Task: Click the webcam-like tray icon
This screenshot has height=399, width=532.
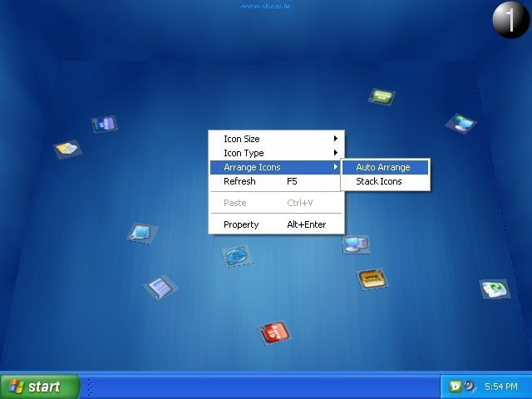Action: coord(470,386)
